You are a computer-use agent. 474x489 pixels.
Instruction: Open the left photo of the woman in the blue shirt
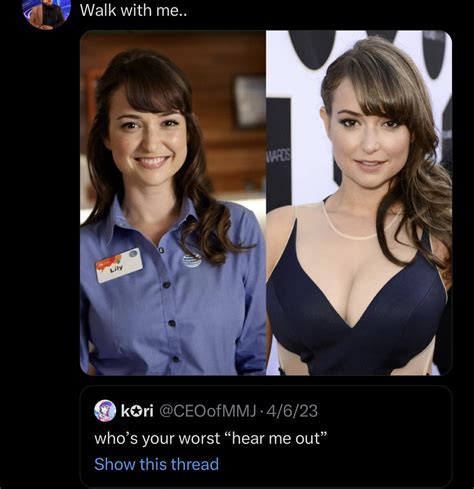pos(173,203)
